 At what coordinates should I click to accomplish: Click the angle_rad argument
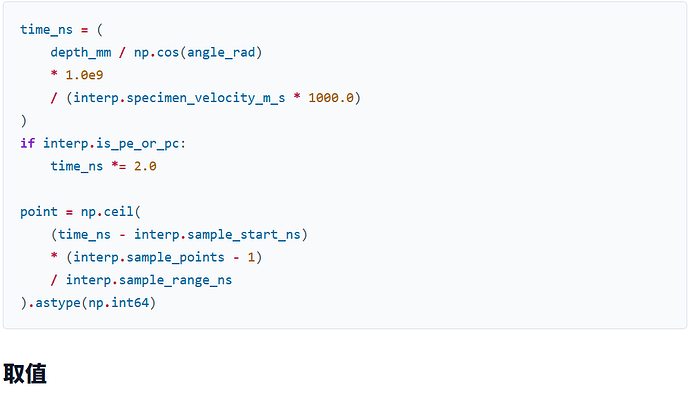tap(221, 52)
